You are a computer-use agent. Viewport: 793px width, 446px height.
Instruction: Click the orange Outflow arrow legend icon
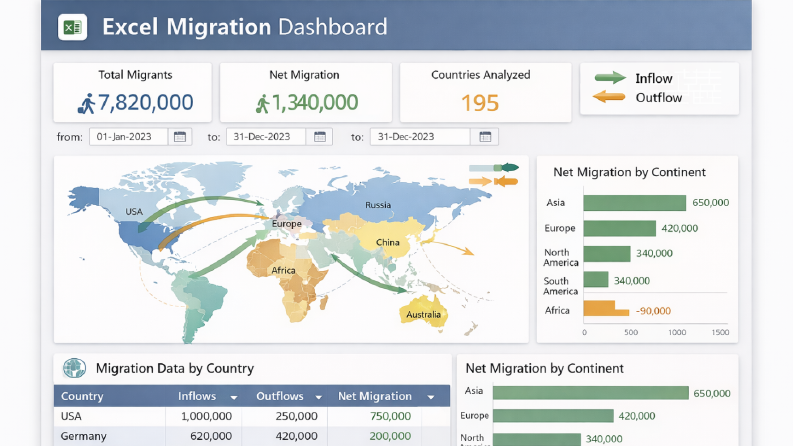point(609,96)
